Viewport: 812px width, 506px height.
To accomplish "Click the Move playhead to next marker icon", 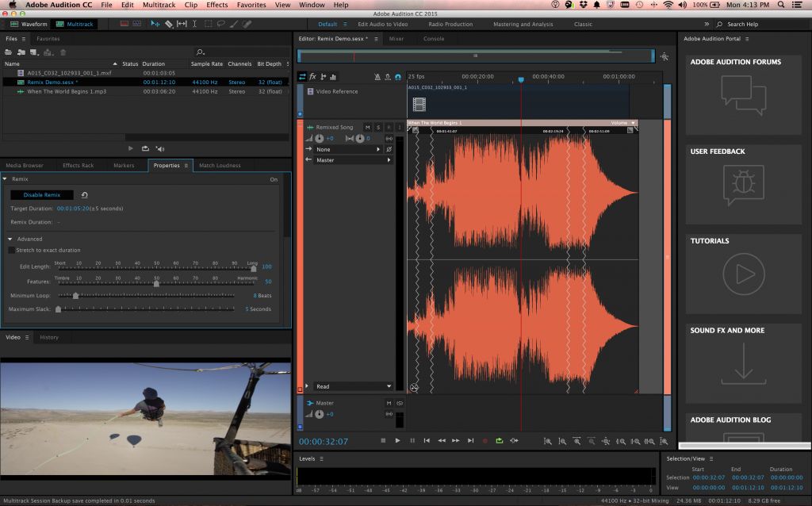I will 469,440.
